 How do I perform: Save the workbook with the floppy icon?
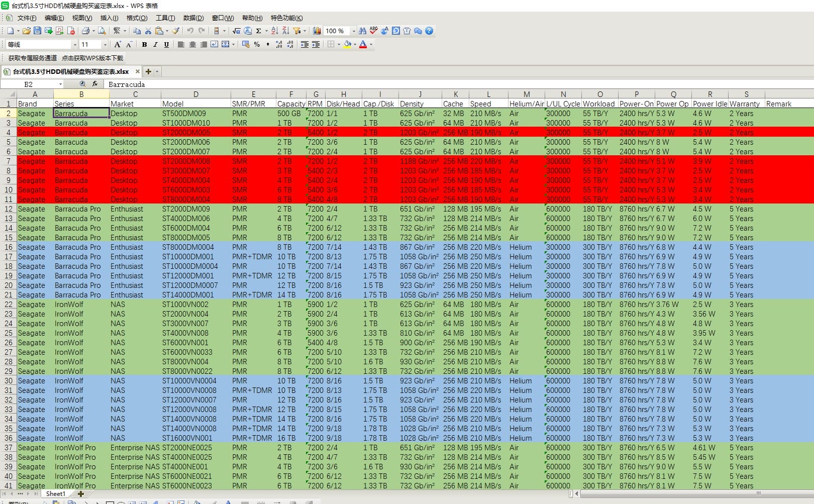tap(37, 31)
